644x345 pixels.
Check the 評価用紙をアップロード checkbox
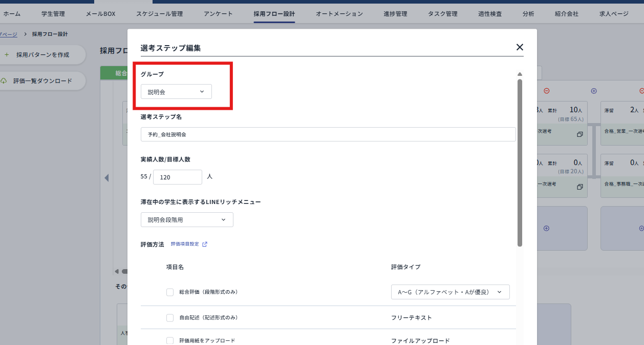(x=169, y=340)
